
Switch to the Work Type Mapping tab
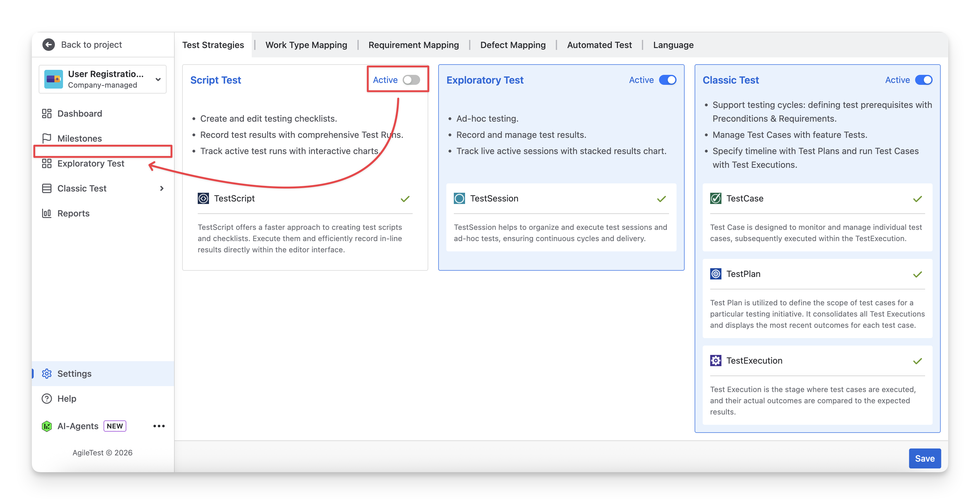[306, 45]
